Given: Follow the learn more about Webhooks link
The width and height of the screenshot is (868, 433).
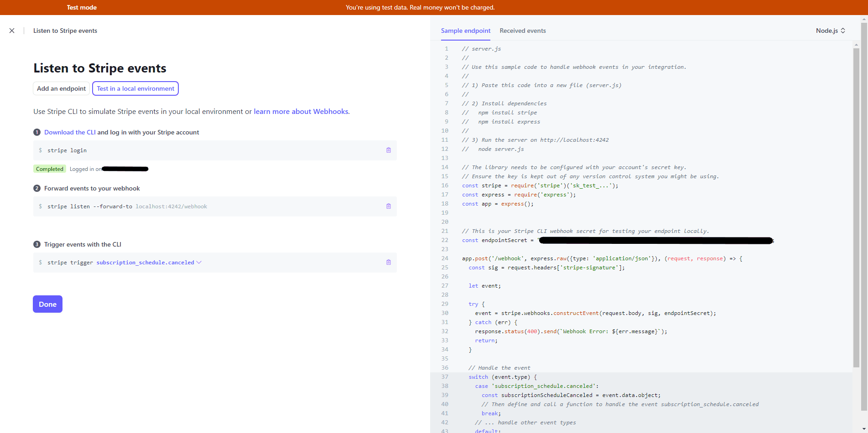Looking at the screenshot, I should tap(301, 112).
